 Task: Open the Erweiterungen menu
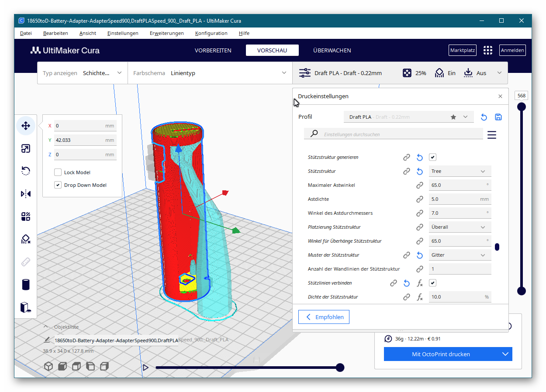coord(166,33)
